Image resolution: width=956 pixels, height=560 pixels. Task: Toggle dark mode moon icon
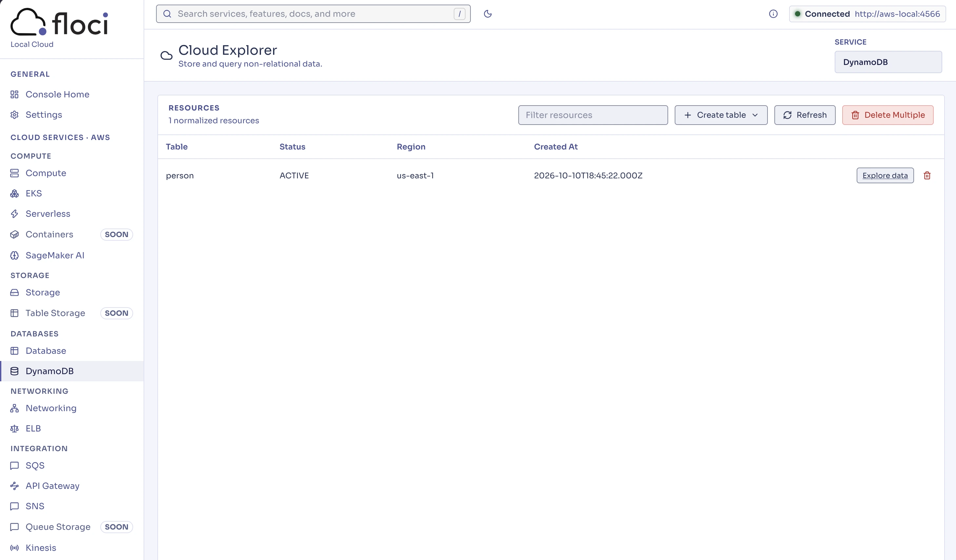pyautogui.click(x=488, y=14)
